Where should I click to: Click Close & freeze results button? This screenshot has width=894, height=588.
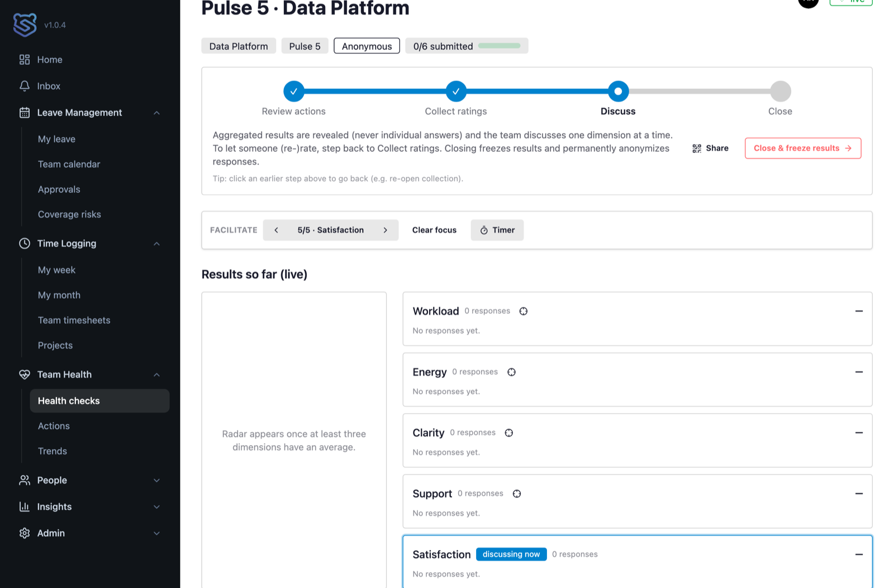802,148
